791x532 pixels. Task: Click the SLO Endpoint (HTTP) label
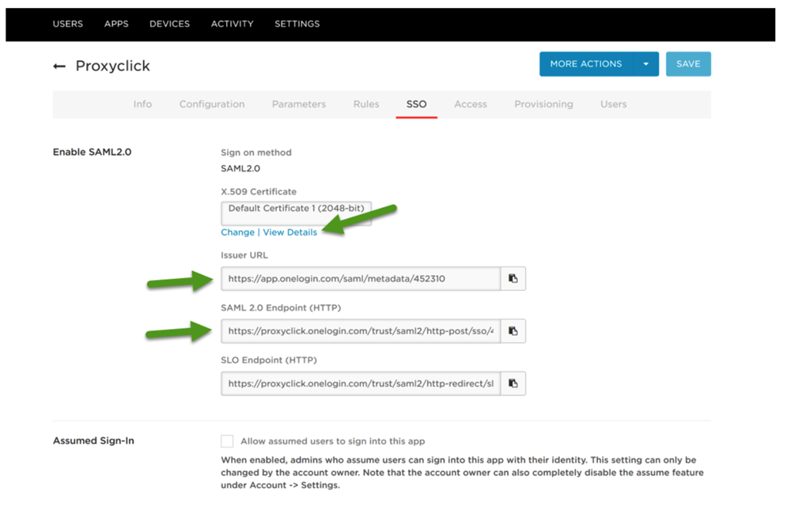(269, 360)
